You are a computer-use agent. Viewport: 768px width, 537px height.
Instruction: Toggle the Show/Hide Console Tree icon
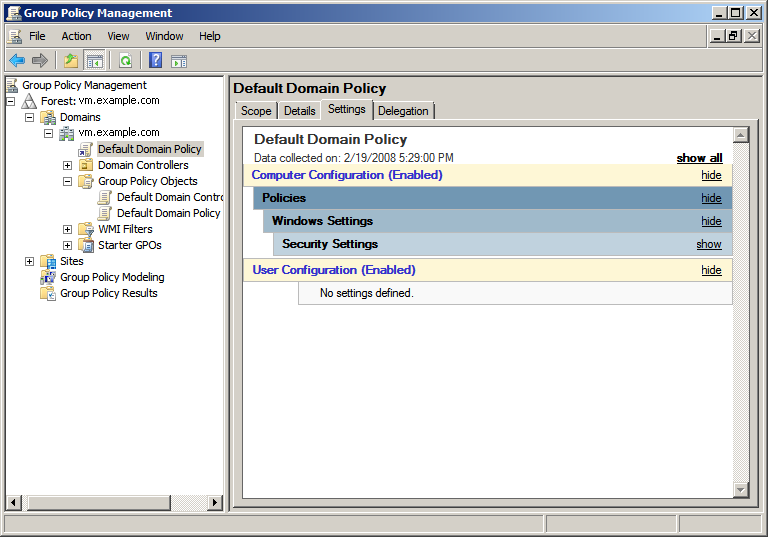(x=95, y=61)
